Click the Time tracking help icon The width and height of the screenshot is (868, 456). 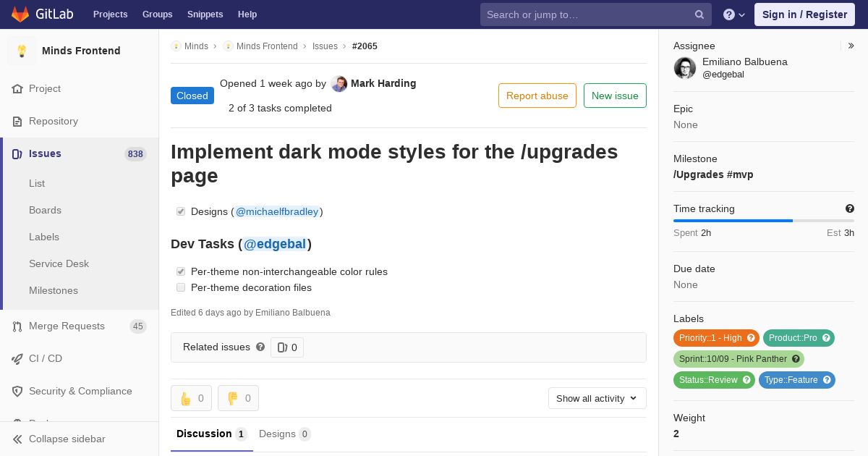point(850,208)
